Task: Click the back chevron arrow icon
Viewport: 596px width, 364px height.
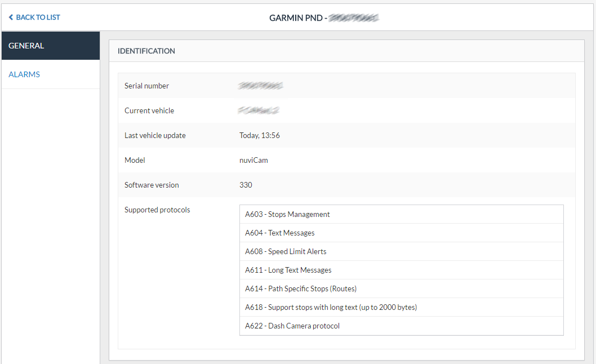Action: click(x=11, y=17)
